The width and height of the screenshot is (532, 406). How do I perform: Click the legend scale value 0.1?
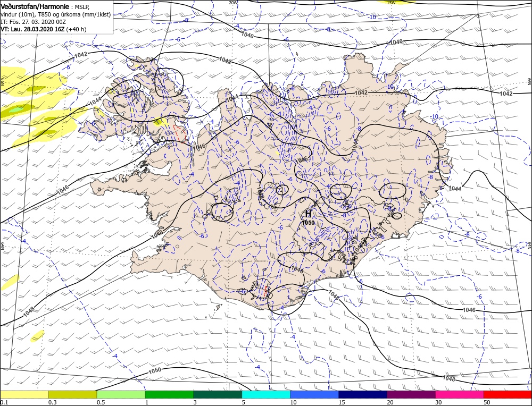point(3,402)
